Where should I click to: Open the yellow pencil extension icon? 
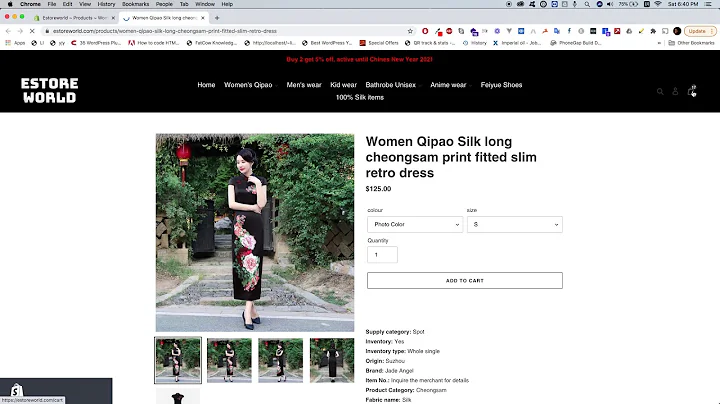pyautogui.click(x=641, y=31)
